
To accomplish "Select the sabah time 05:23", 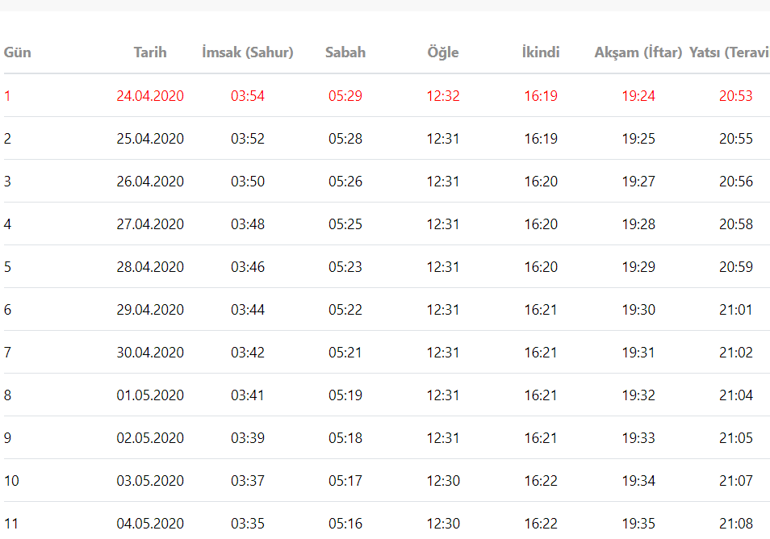I will 345,267.
